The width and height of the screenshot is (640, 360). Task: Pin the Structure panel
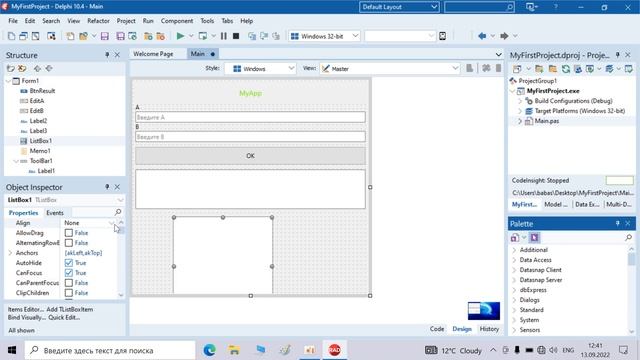click(x=107, y=55)
